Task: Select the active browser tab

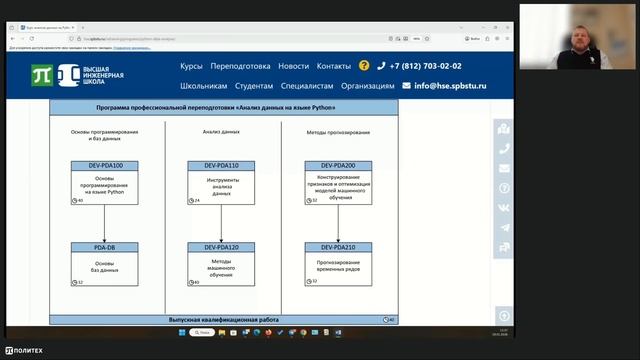Action: (x=47, y=28)
